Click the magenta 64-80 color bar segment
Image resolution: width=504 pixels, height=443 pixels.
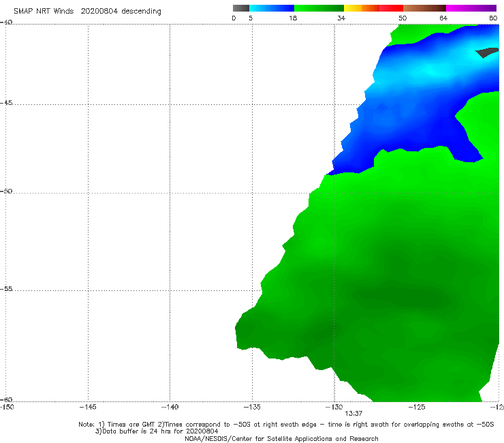coord(471,8)
